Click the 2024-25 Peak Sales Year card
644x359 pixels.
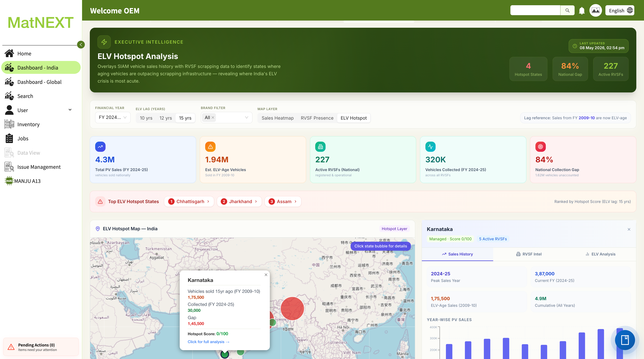tap(477, 277)
